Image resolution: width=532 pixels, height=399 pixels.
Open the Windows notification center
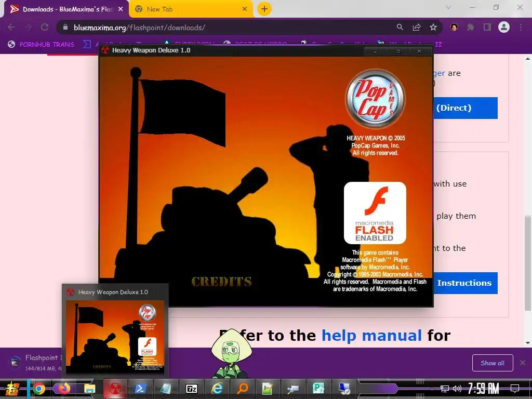(x=515, y=389)
